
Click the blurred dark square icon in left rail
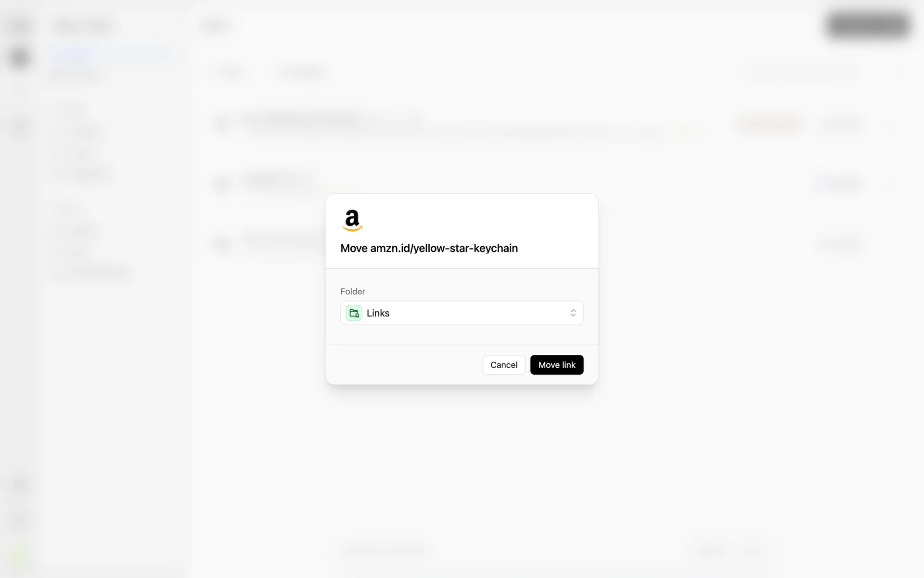(x=19, y=58)
